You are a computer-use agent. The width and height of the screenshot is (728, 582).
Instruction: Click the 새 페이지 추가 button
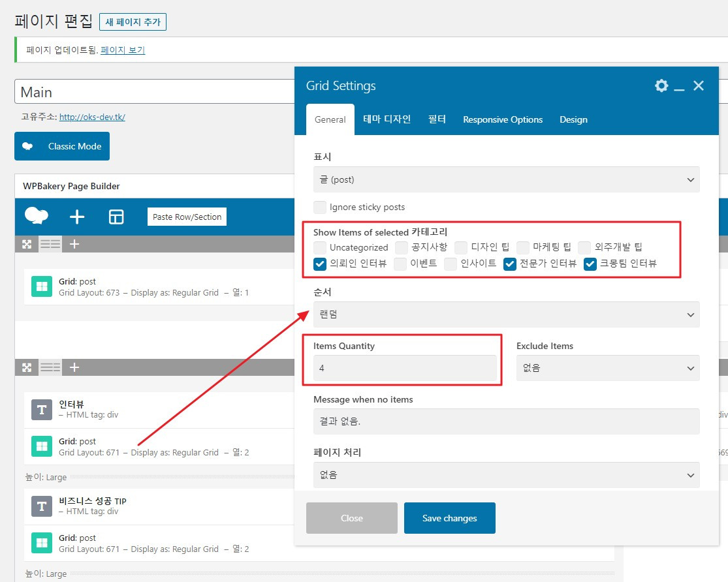tap(133, 22)
